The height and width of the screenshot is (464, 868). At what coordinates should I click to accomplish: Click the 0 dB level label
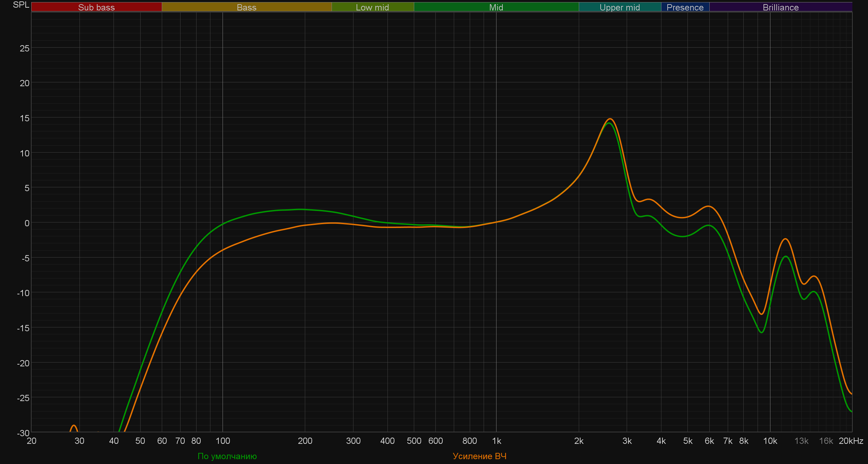(27, 223)
